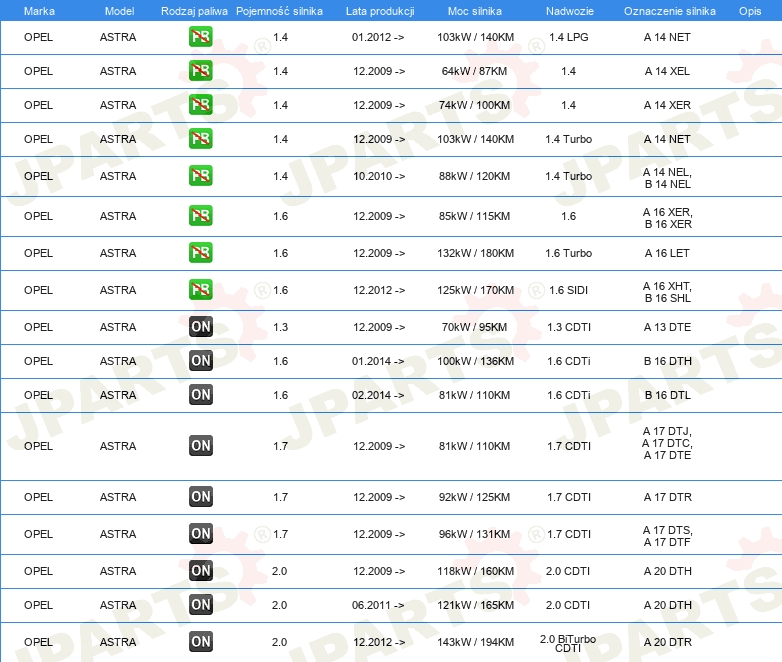Click petrol icon in 1.6 SIDI row

tap(200, 289)
